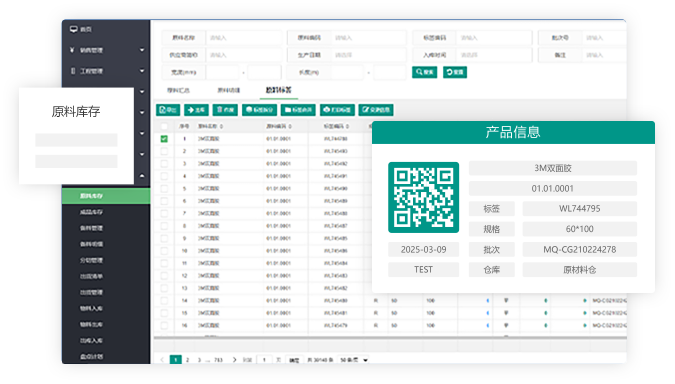Switch to the 原料汇总 tab
This screenshot has width=675, height=384.
click(178, 90)
